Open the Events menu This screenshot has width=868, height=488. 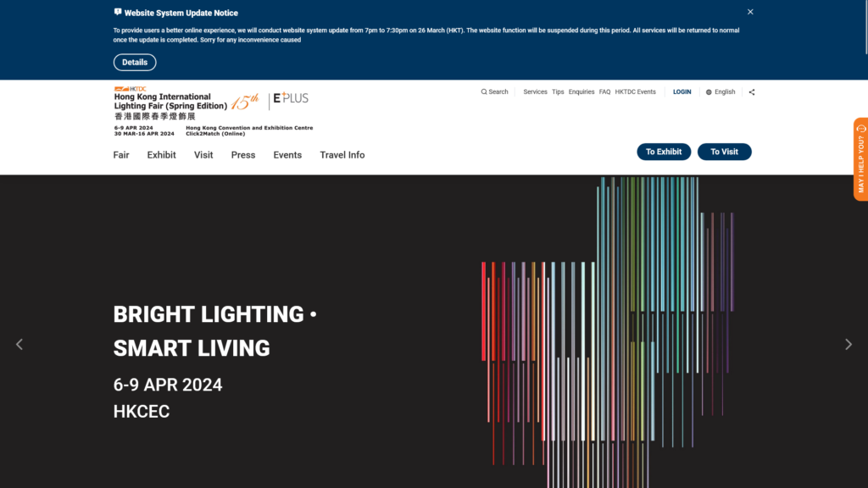coord(287,155)
